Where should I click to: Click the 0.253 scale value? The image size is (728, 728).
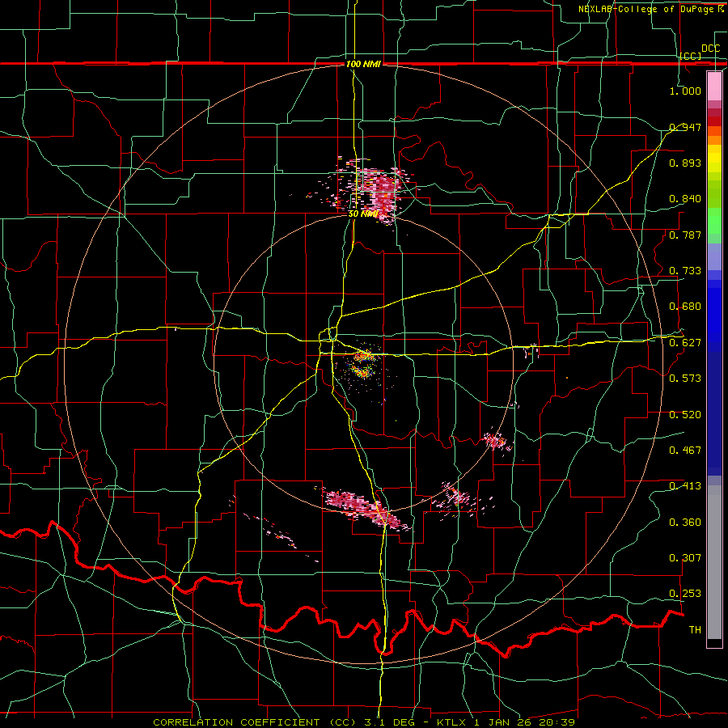tap(685, 594)
